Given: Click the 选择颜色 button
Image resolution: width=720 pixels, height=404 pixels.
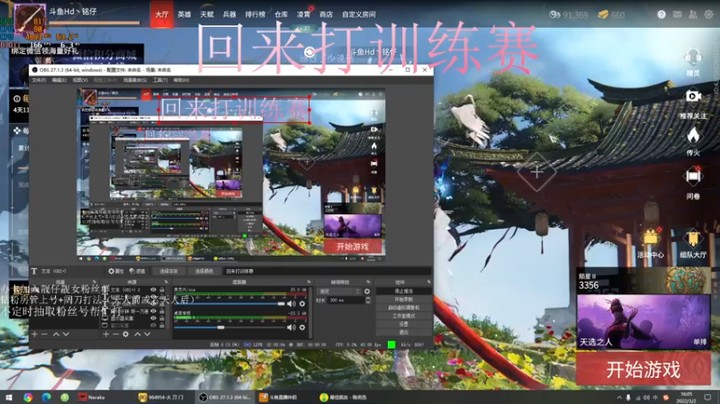Looking at the screenshot, I should (204, 271).
